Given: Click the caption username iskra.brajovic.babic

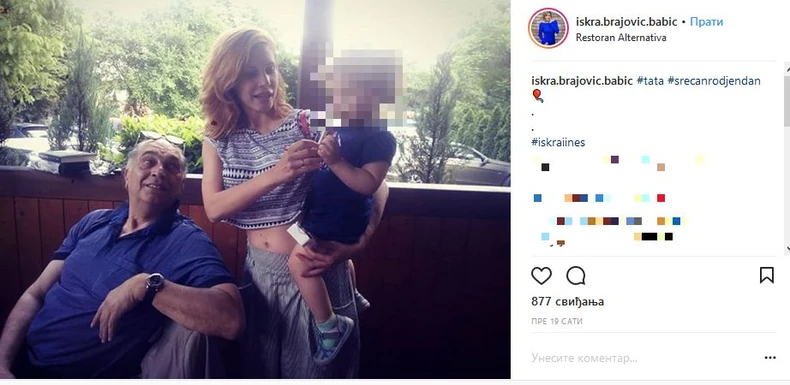Looking at the screenshot, I should (582, 81).
